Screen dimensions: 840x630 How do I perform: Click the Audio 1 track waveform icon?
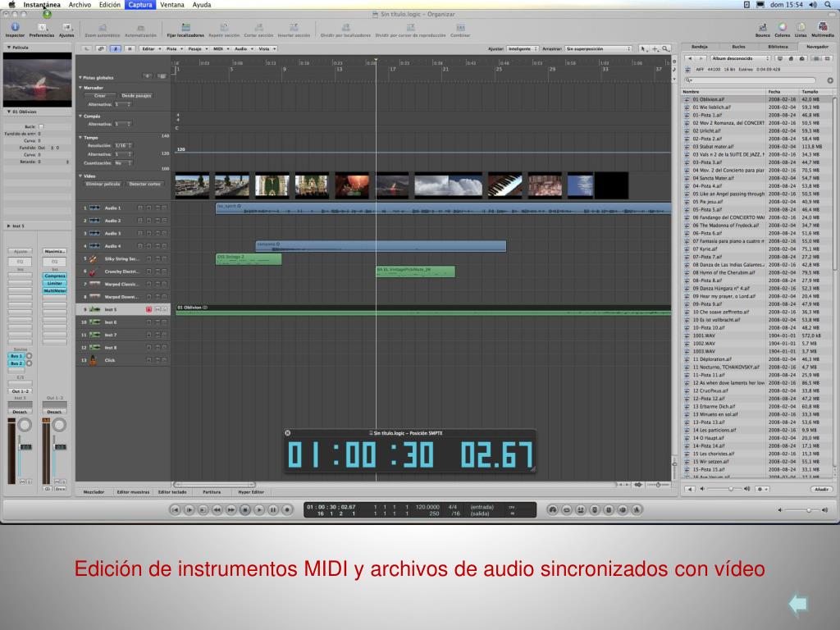[94, 208]
